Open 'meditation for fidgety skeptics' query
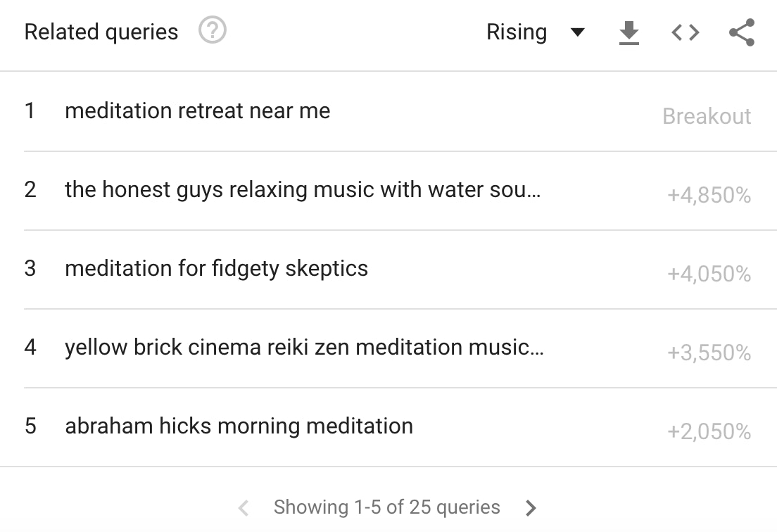777x532 pixels. click(215, 268)
